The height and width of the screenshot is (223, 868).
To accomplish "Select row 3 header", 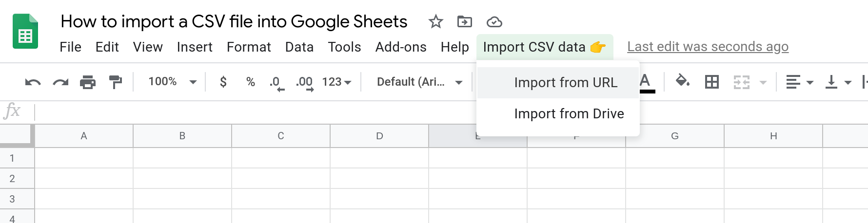I will [17, 199].
